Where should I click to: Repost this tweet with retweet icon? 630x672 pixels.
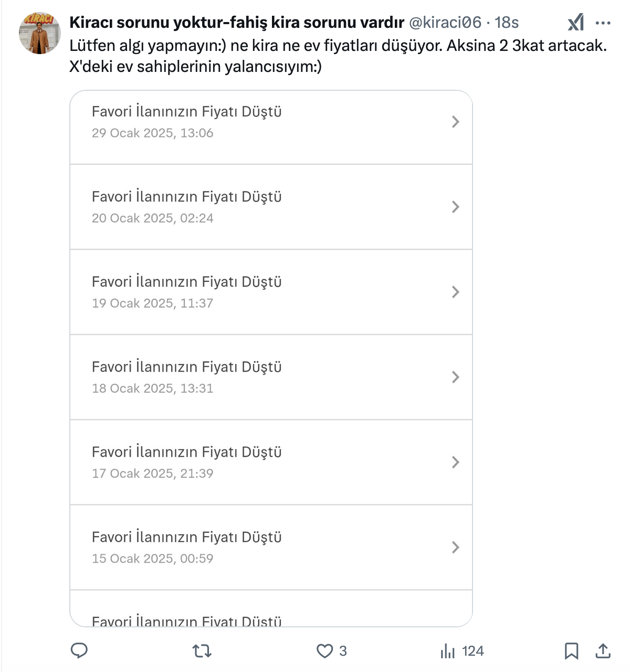click(x=202, y=651)
